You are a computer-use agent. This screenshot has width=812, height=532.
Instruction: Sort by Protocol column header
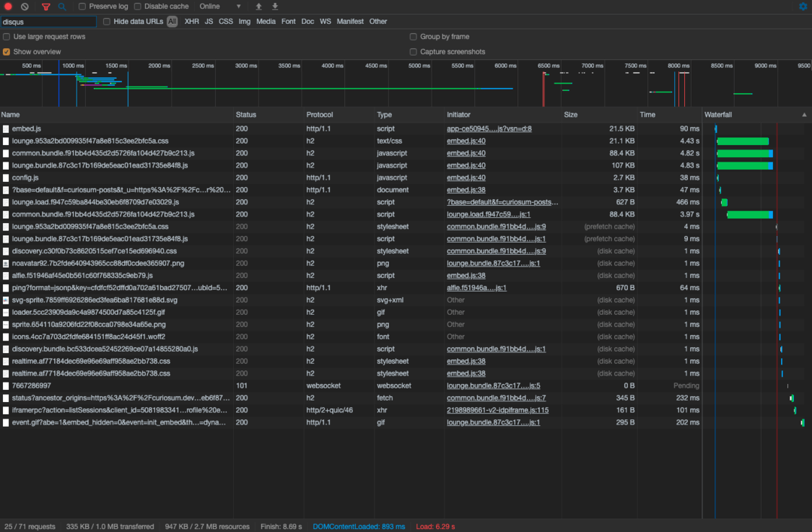click(339, 115)
